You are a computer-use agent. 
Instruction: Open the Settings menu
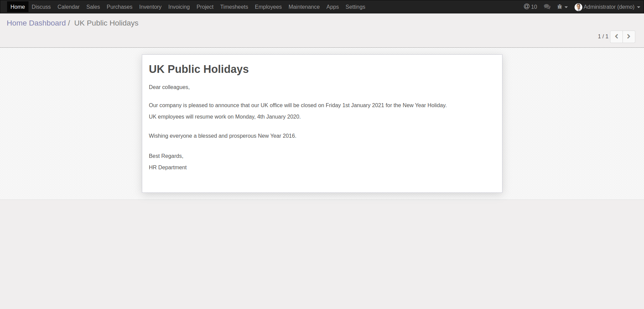click(355, 7)
